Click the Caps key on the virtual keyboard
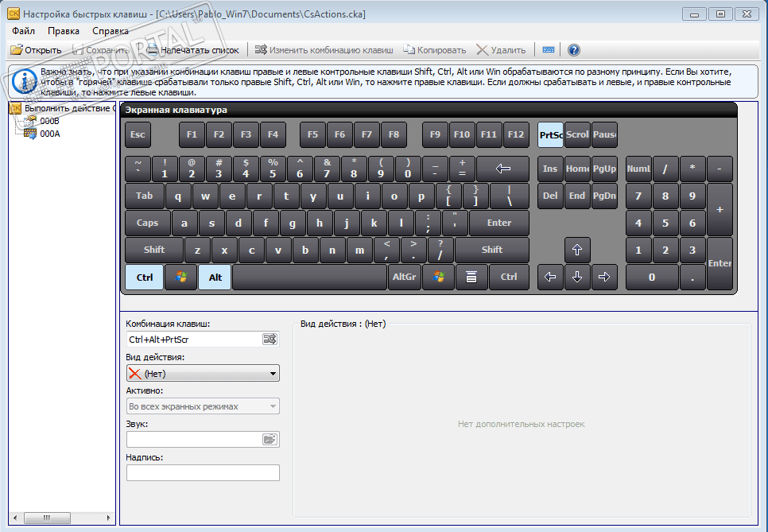 click(x=147, y=223)
